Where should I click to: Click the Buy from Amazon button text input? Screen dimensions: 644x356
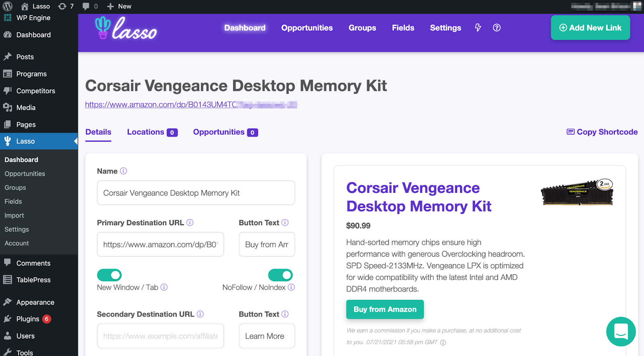pos(267,244)
